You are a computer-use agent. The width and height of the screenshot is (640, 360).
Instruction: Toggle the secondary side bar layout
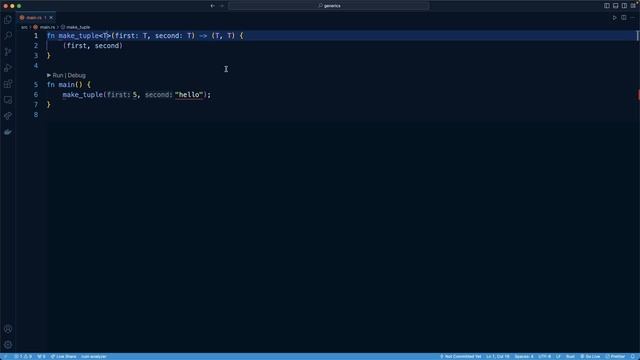pyautogui.click(x=624, y=6)
